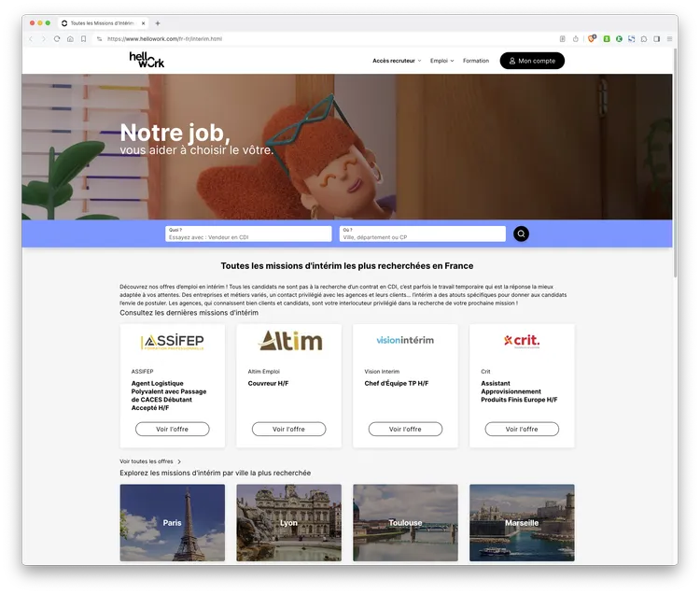Viewport: 700px width, 594px height.
Task: Click the green round K extension icon
Action: 619,39
